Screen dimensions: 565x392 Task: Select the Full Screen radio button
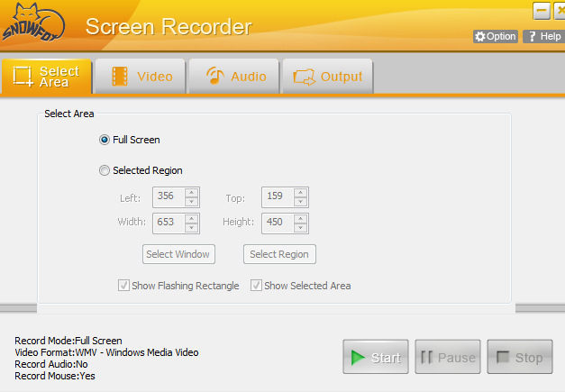tap(105, 140)
